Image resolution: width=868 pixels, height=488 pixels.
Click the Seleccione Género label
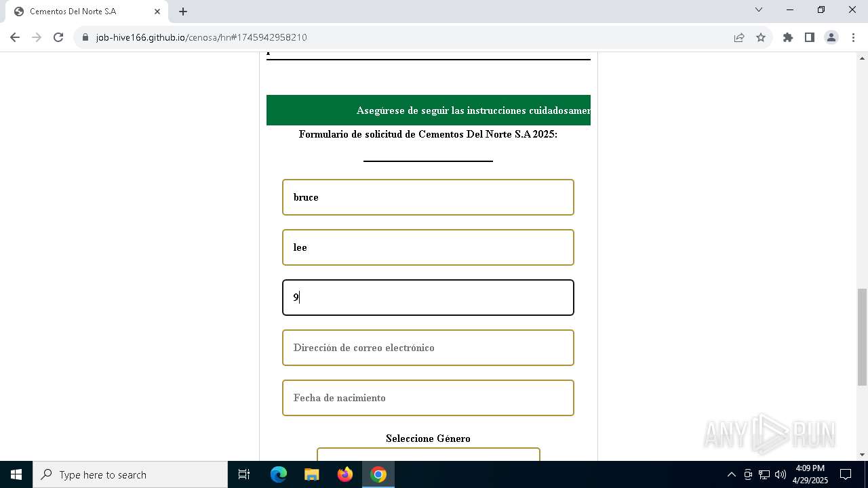pyautogui.click(x=428, y=439)
